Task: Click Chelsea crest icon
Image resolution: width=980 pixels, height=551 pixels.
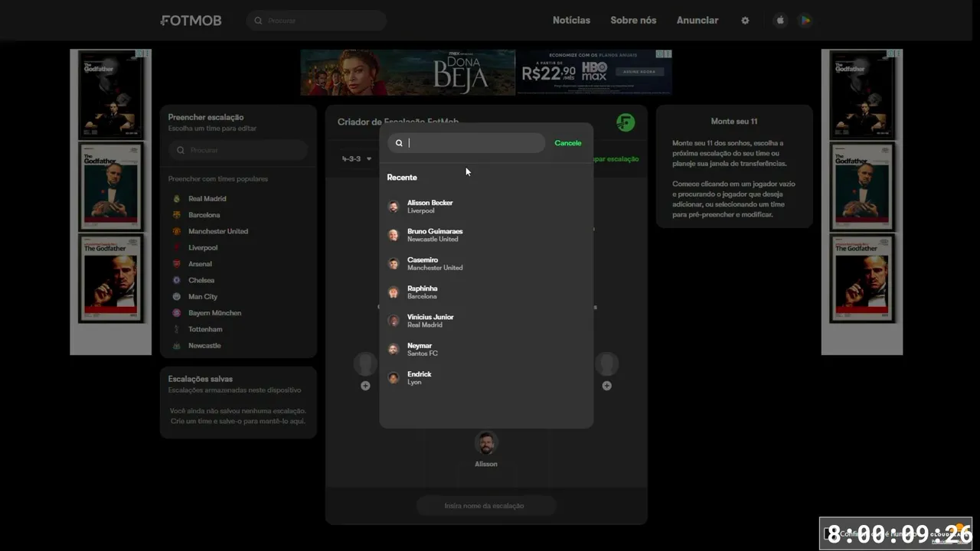Action: [177, 280]
